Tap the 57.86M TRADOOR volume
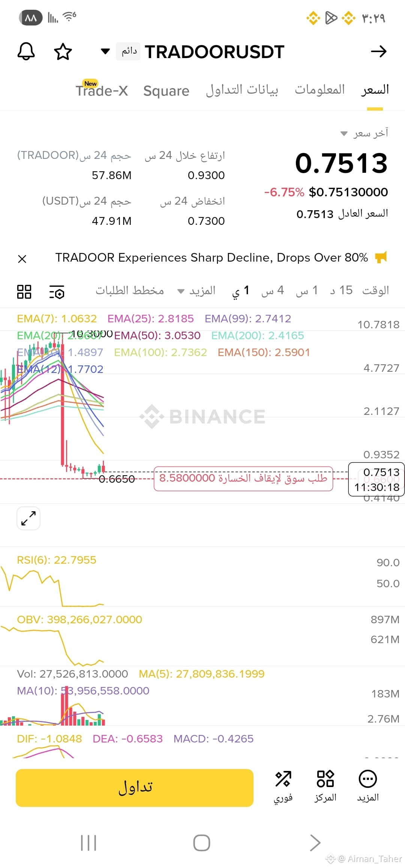The height and width of the screenshot is (868, 405). (112, 175)
